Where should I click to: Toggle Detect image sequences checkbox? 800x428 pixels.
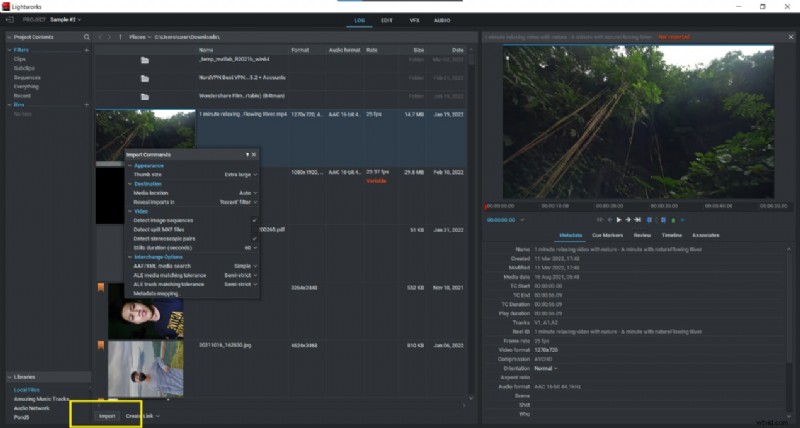pyautogui.click(x=254, y=220)
